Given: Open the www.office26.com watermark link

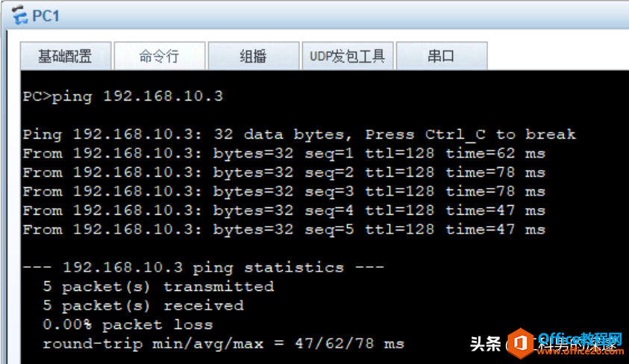Looking at the screenshot, I should tap(581, 351).
